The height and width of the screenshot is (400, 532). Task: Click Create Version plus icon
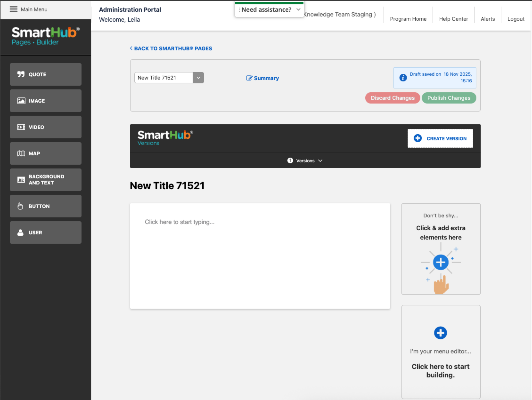click(x=418, y=138)
